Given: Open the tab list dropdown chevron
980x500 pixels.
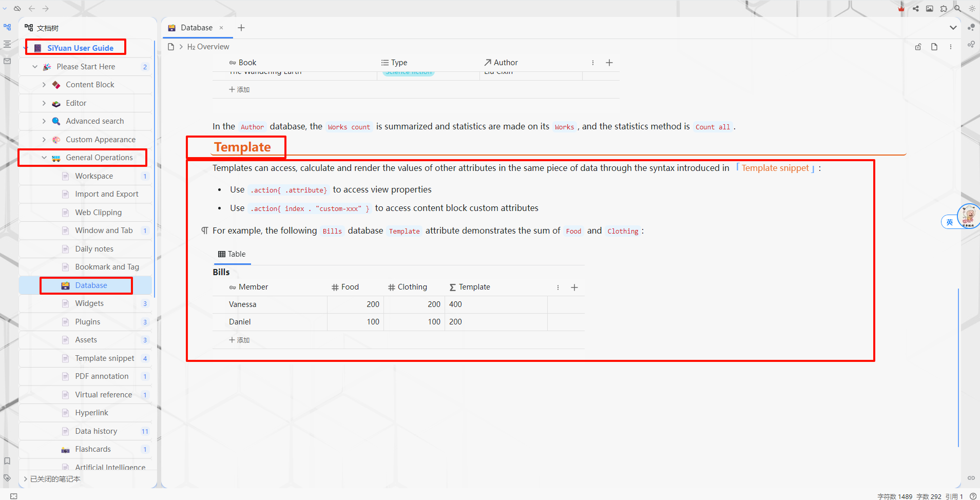Looking at the screenshot, I should click(x=953, y=28).
